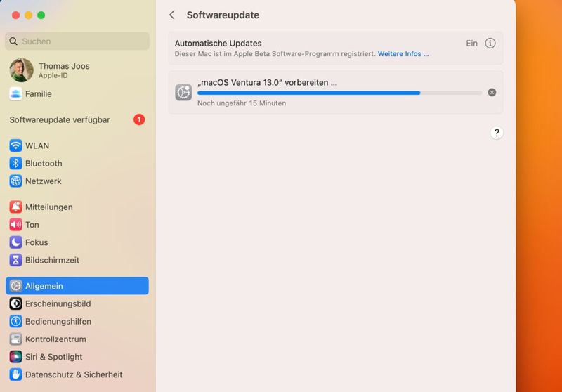Screen dimensions: 562x392
Task: Click the Siri & Spotlight icon
Action: pos(15,357)
